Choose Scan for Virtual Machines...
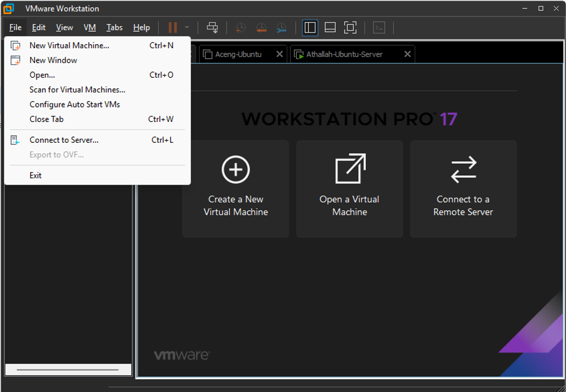Screen dimensions: 566x392 pyautogui.click(x=98, y=89)
